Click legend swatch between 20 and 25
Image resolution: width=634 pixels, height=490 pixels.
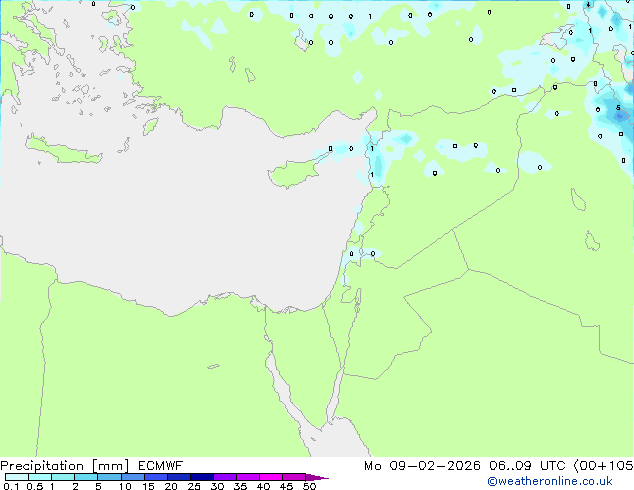pos(179,477)
